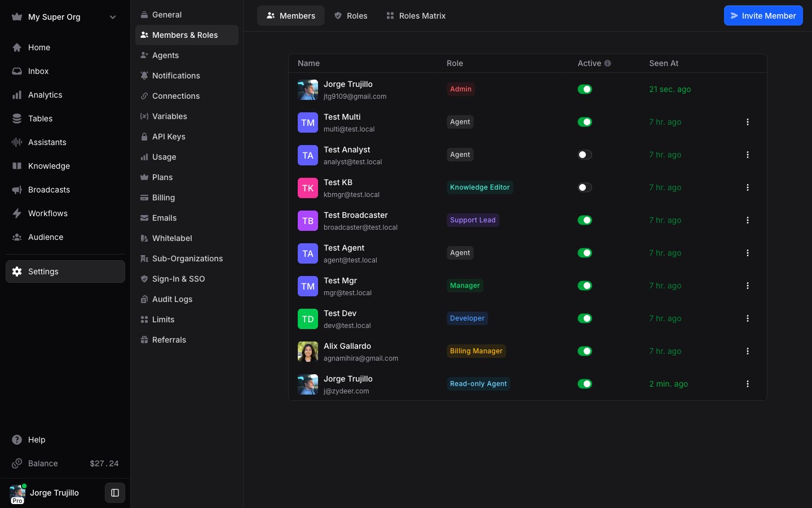Open the General settings section
This screenshot has height=508, width=812.
[x=187, y=15]
